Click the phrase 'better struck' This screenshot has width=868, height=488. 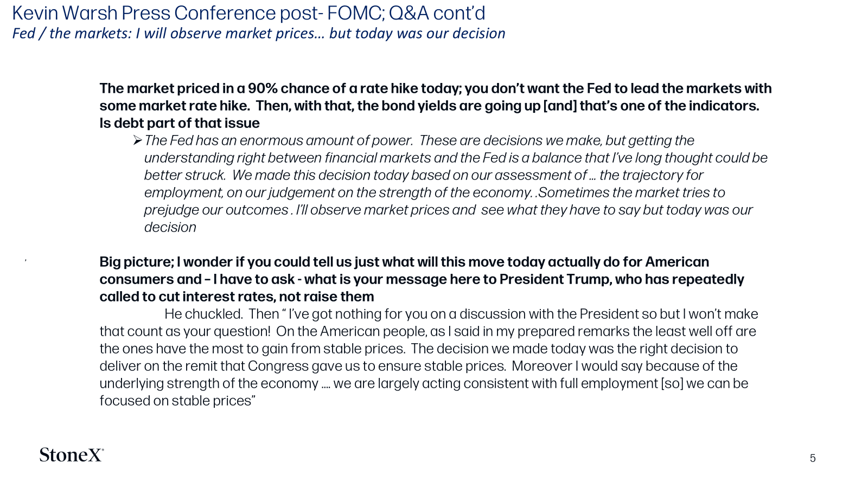pyautogui.click(x=184, y=175)
